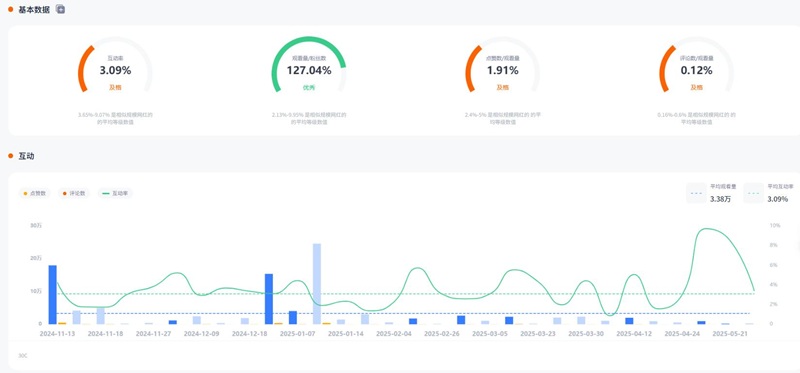Select the 互动 section heading
Image resolution: width=800 pixels, height=373 pixels.
(x=26, y=156)
